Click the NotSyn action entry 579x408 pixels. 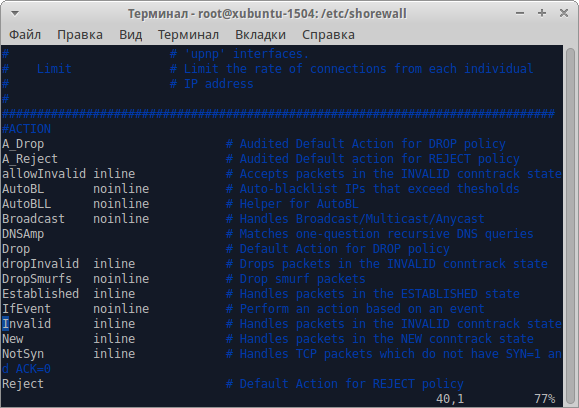[23, 354]
